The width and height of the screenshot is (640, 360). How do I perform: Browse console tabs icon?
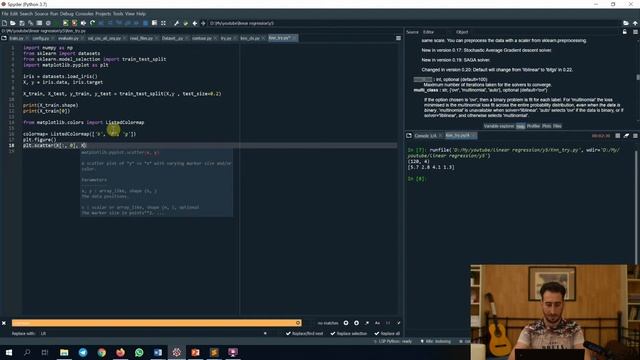(x=409, y=136)
